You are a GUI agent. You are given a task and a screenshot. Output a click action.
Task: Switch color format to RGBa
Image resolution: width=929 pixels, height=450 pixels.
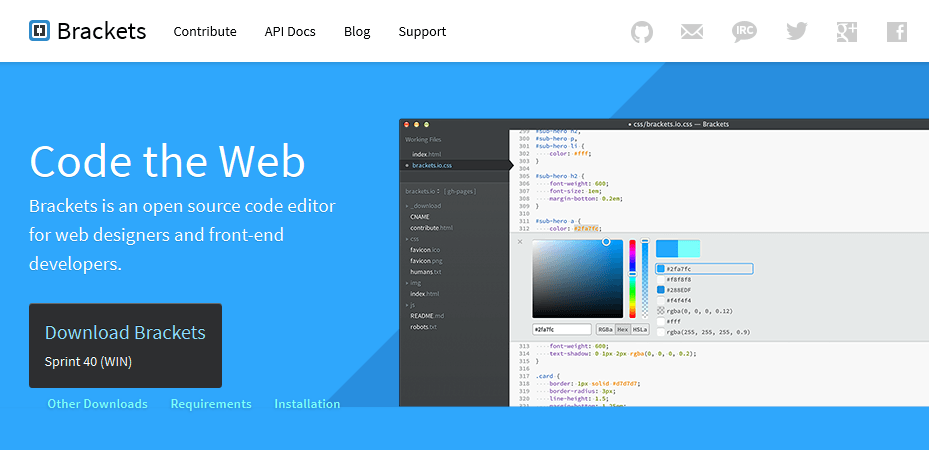(x=605, y=329)
